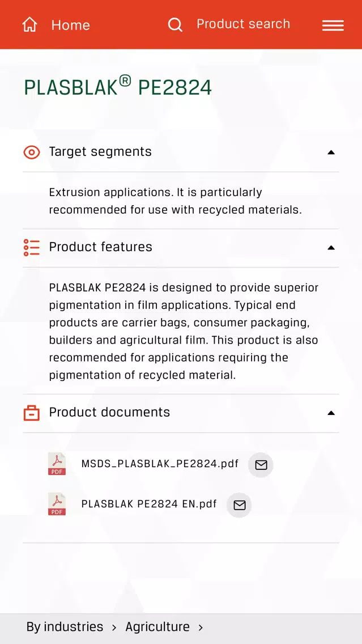The height and width of the screenshot is (644, 362).
Task: Click the PDF icon for MSDS_PLASBLAK_PE2824
Action: pos(57,464)
